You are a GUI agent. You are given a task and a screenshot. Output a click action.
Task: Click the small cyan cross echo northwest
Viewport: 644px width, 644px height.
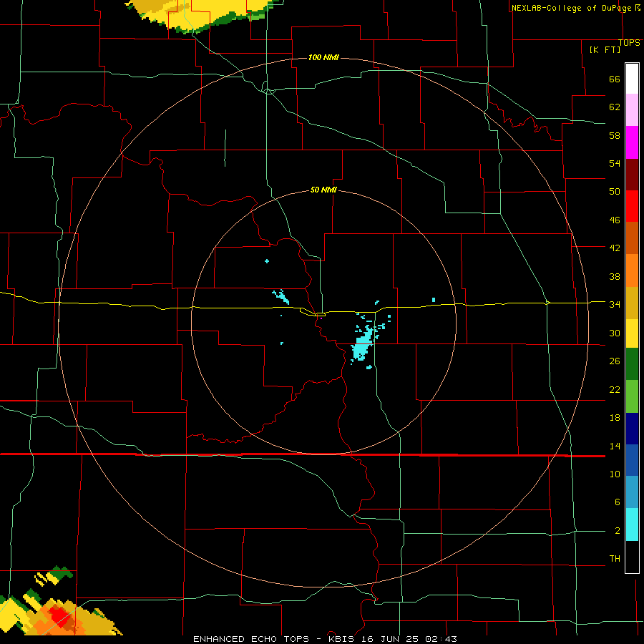tap(267, 261)
